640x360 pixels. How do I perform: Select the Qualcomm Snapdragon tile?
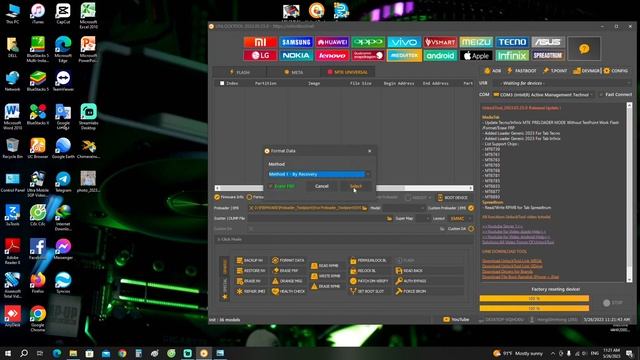pos(368,55)
